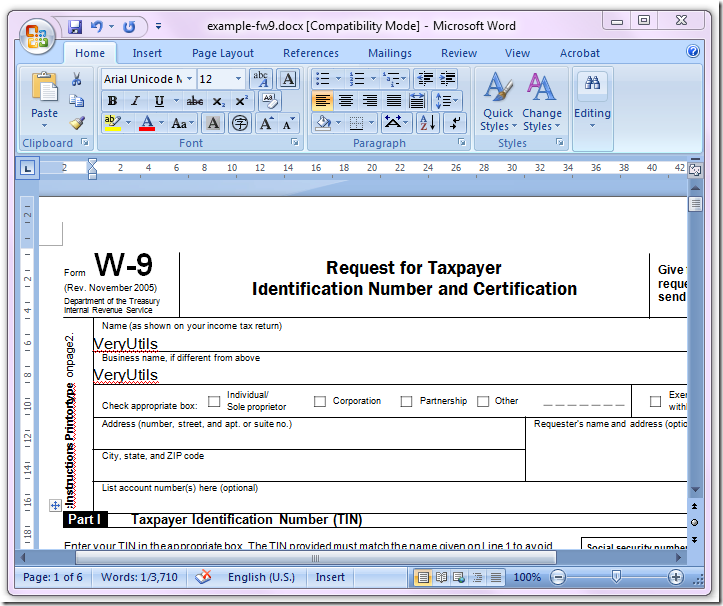
Task: Check the Individual/Sole proprietor box
Action: pyautogui.click(x=214, y=401)
